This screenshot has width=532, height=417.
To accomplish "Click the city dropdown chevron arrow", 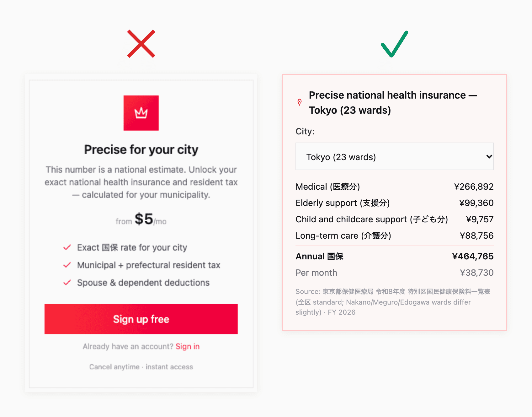I will click(489, 156).
